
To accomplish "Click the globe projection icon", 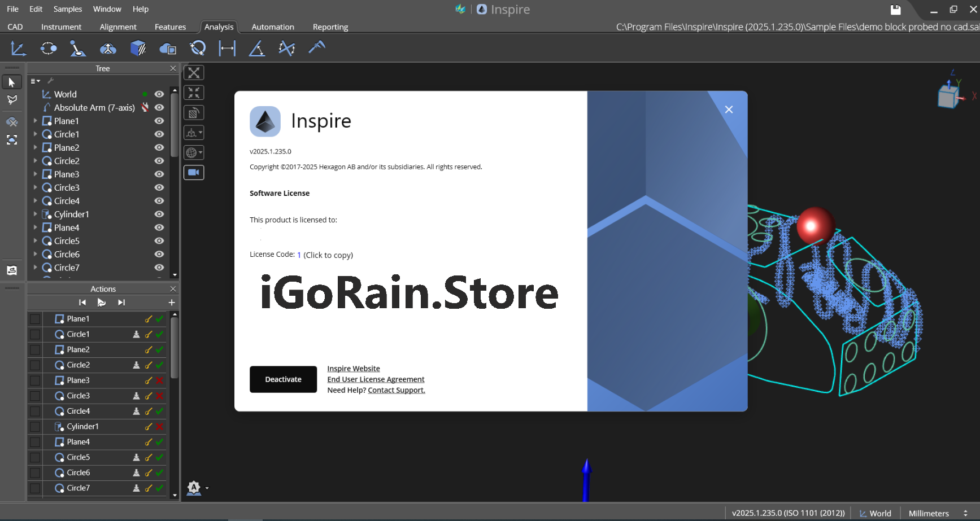I will (191, 152).
